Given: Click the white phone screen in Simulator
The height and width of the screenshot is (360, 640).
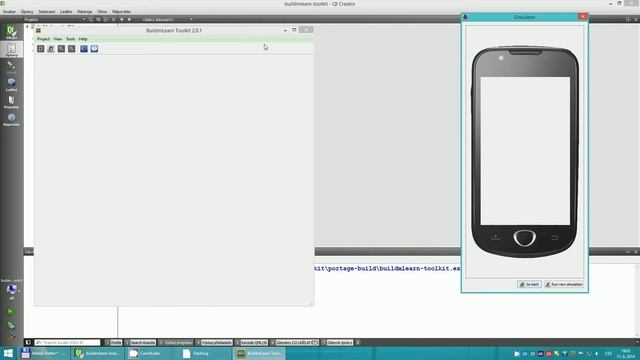Looking at the screenshot, I should pos(525,151).
